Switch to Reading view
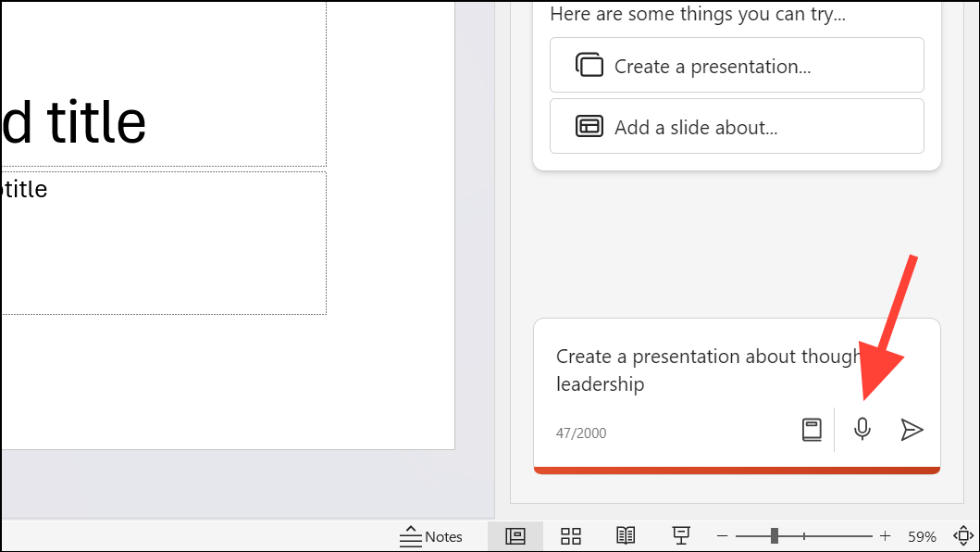The image size is (980, 552). [626, 536]
